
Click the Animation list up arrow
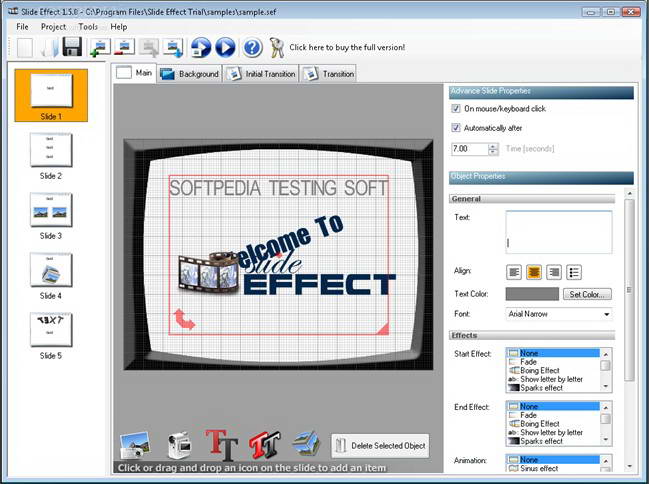tap(606, 460)
